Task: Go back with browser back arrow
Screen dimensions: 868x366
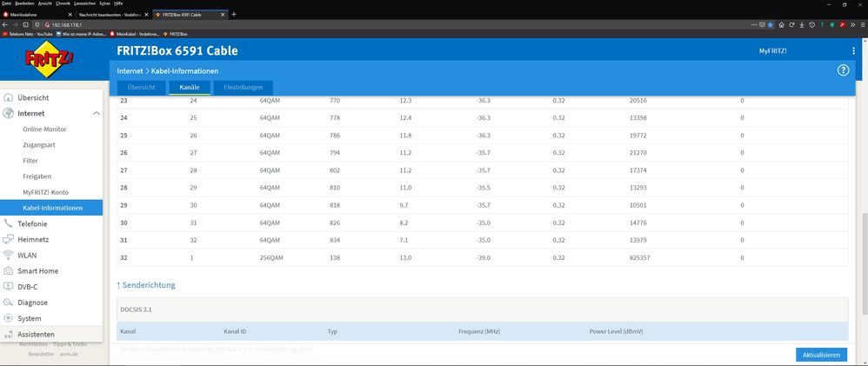Action: tap(5, 25)
